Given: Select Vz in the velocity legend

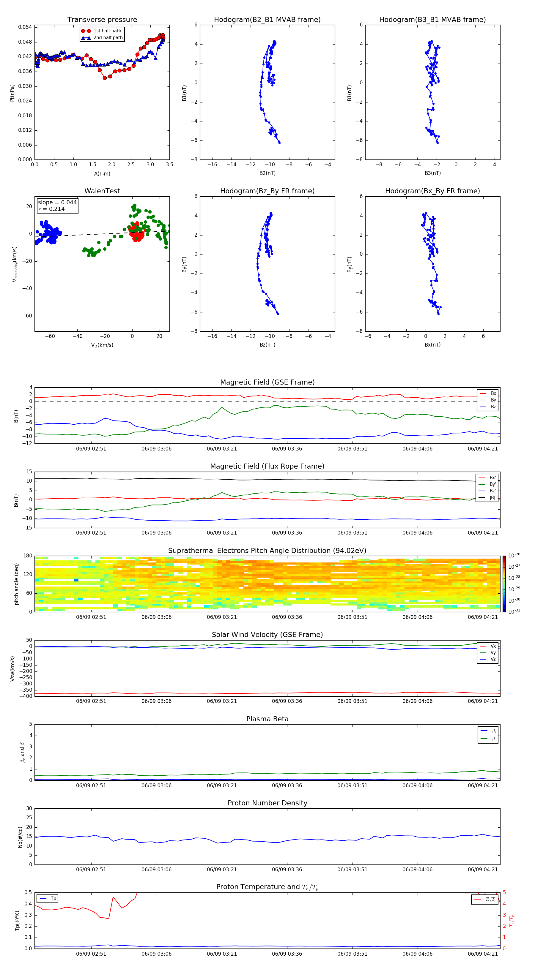Looking at the screenshot, I should click(x=488, y=659).
